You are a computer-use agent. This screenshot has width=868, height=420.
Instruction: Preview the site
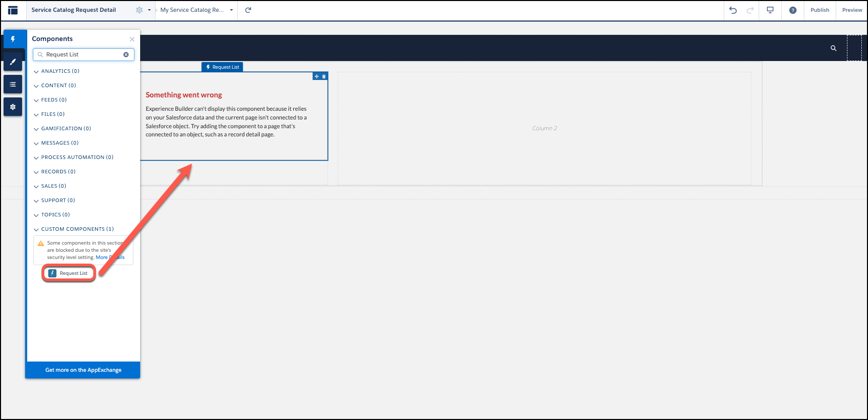[x=852, y=10]
